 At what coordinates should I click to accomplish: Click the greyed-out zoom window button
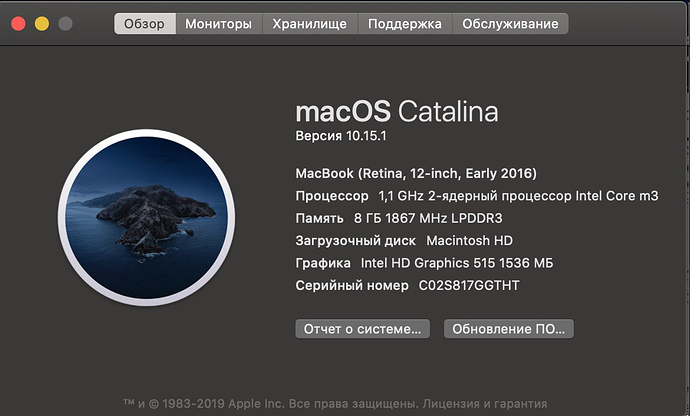click(x=66, y=23)
